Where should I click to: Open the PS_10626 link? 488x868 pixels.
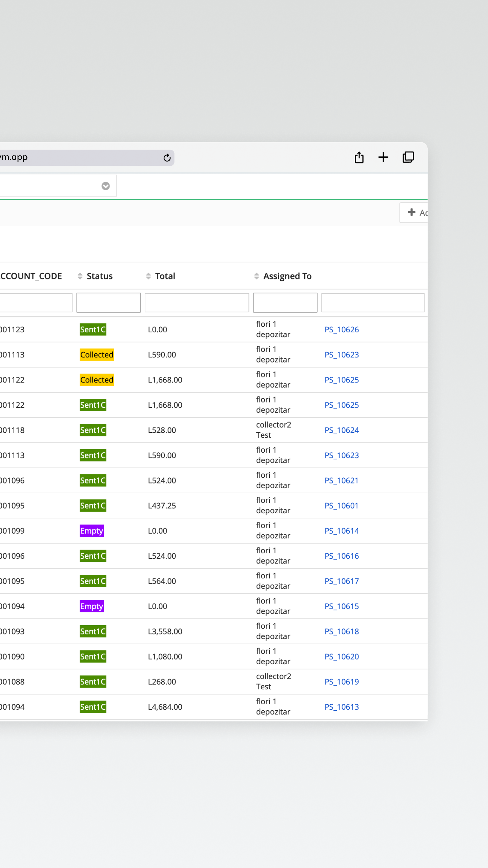pos(342,330)
